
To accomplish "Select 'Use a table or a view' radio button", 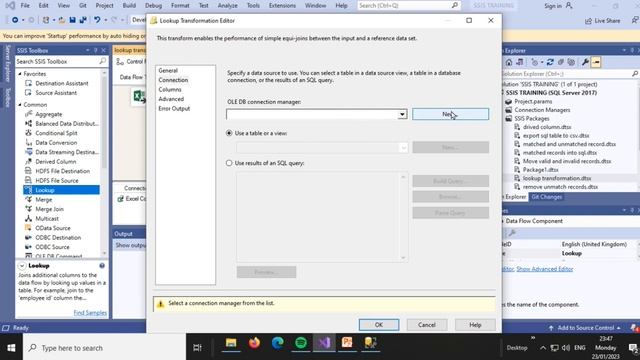I will coord(229,133).
